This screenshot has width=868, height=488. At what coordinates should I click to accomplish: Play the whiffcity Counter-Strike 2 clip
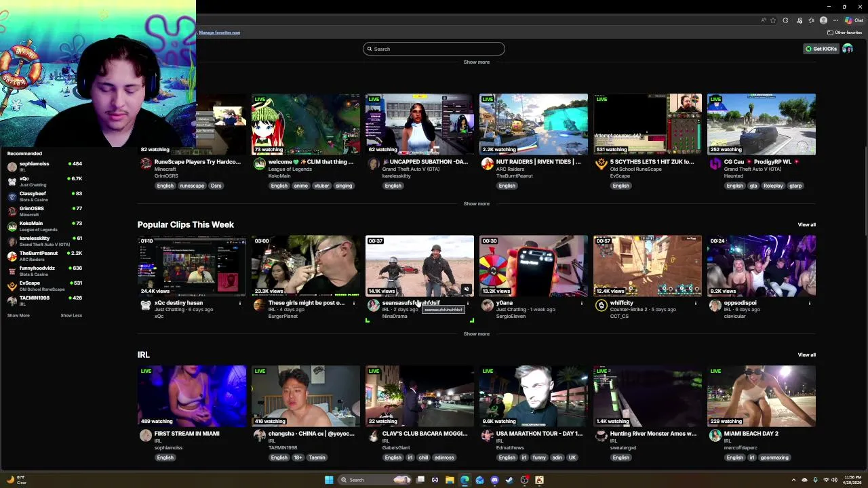pos(648,266)
